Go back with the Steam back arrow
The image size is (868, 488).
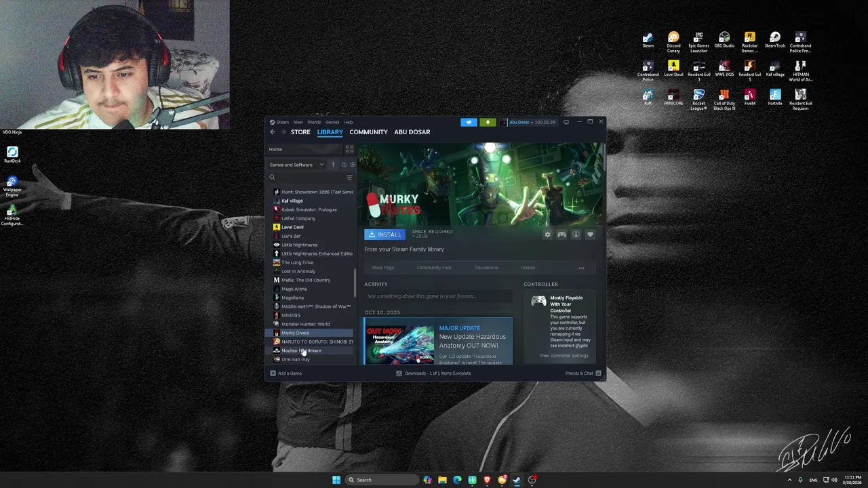[x=273, y=132]
